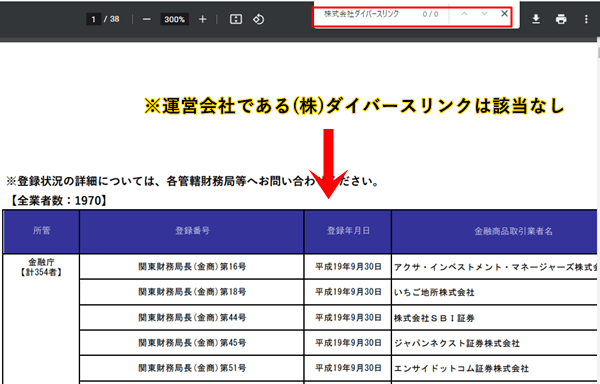The image size is (600, 384).
Task: Click the 金融商品取引業者名 column header
Action: click(x=494, y=231)
